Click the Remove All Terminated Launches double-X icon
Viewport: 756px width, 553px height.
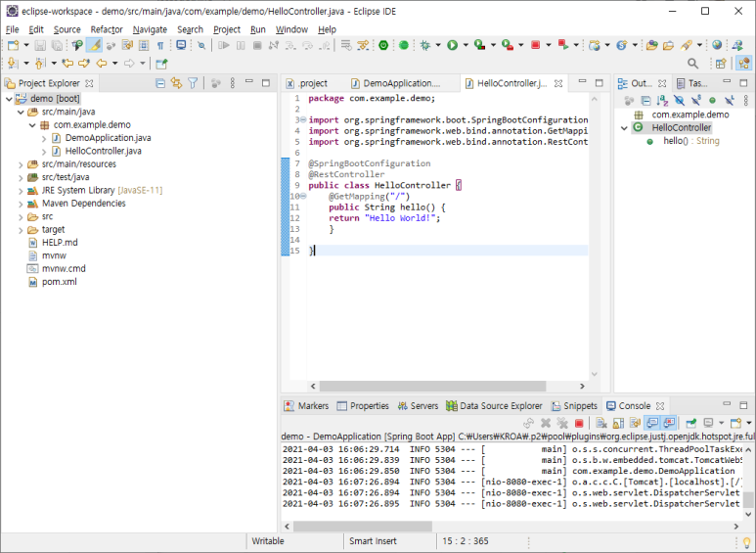pyautogui.click(x=562, y=423)
